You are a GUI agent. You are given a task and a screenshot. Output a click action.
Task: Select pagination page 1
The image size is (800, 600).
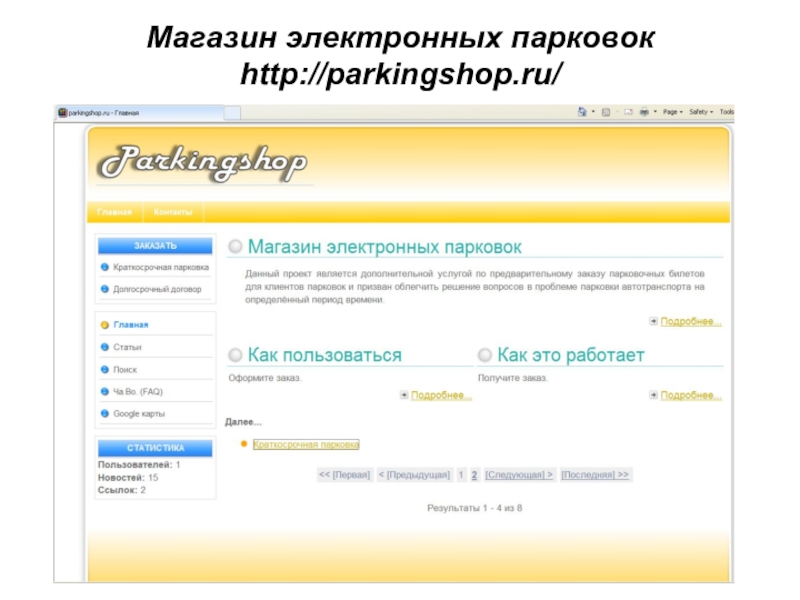(461, 475)
